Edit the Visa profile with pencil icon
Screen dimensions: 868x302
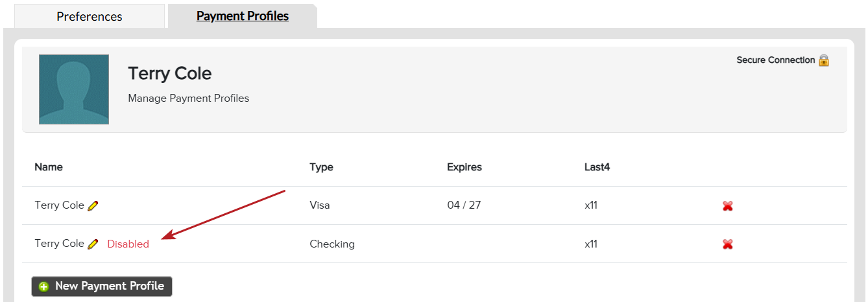tap(93, 206)
